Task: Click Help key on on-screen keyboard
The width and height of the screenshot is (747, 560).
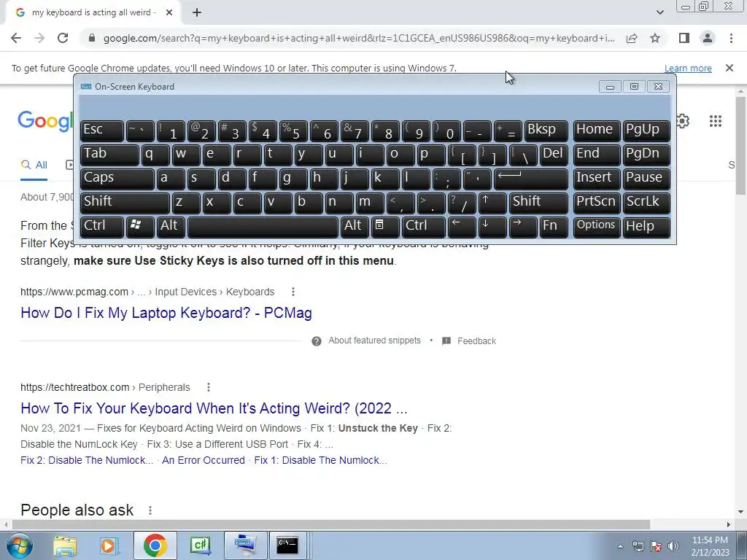Action: click(x=646, y=227)
